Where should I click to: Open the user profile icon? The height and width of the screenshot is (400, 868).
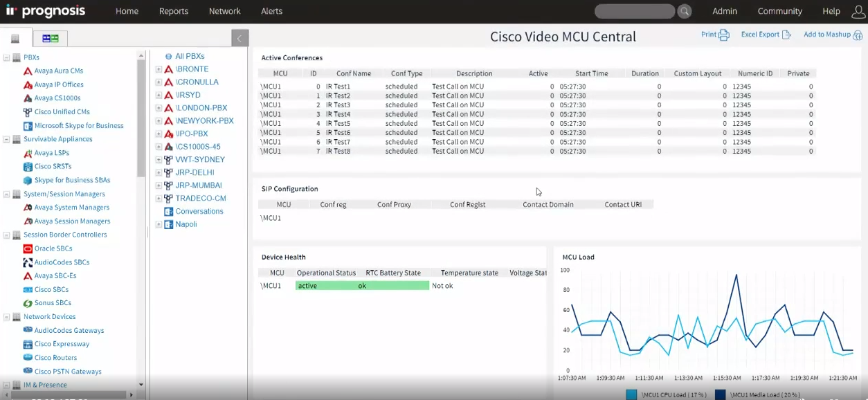click(x=858, y=11)
